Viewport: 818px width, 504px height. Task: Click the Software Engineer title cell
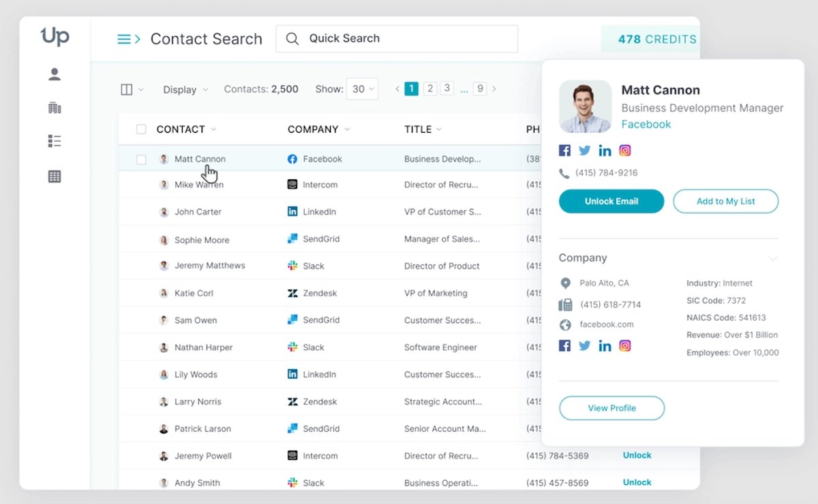coord(440,347)
